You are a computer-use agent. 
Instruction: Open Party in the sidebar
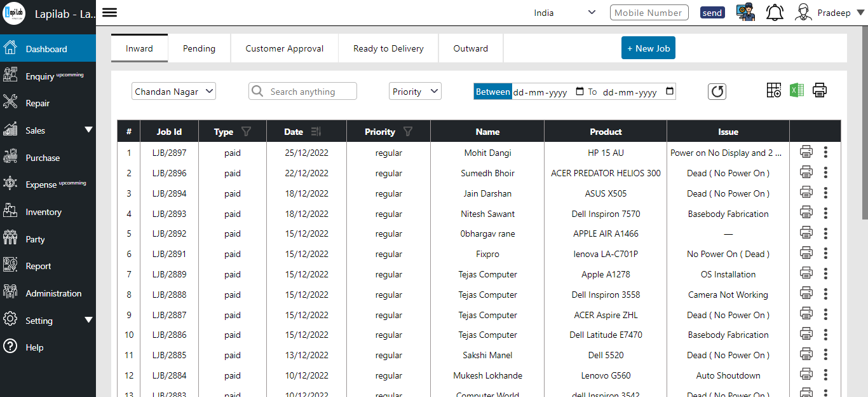pos(48,239)
